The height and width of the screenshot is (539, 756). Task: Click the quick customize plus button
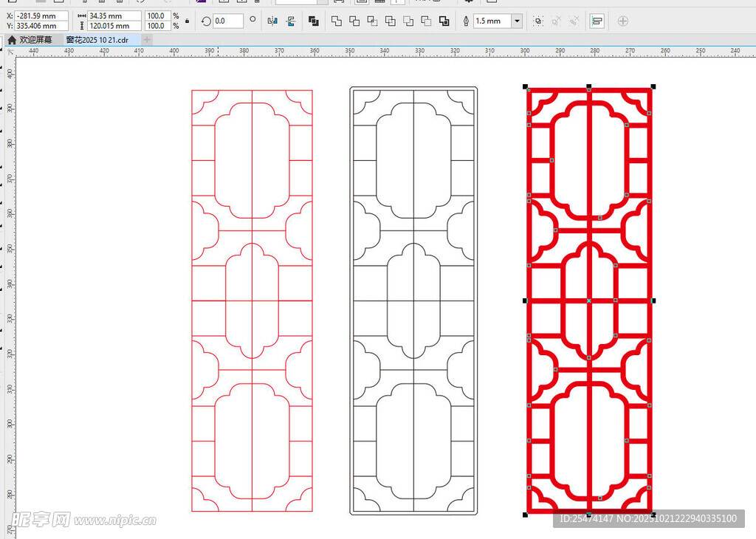[x=622, y=21]
